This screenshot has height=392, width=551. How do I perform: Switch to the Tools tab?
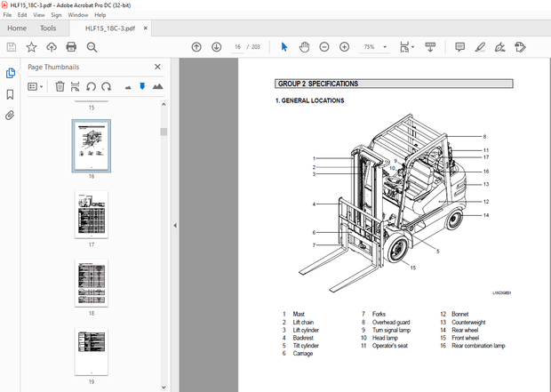(48, 28)
